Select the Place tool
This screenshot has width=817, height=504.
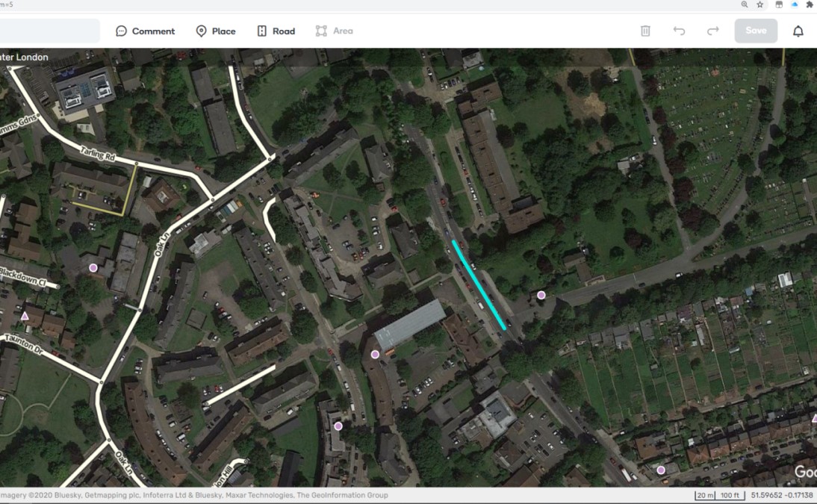pos(215,31)
